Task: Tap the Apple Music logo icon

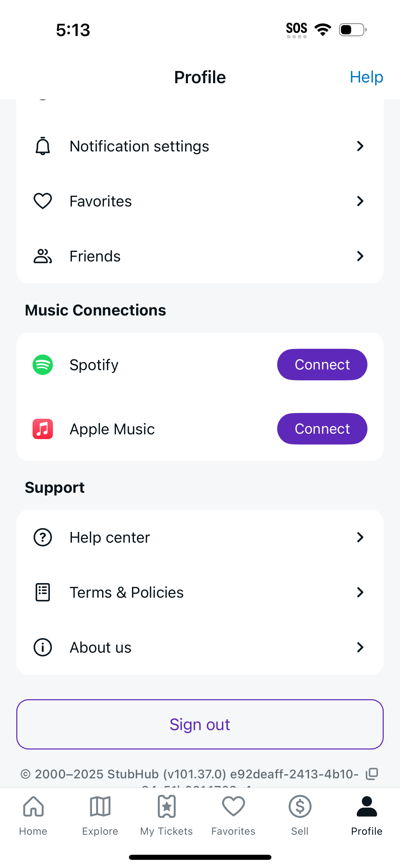Action: (x=43, y=429)
